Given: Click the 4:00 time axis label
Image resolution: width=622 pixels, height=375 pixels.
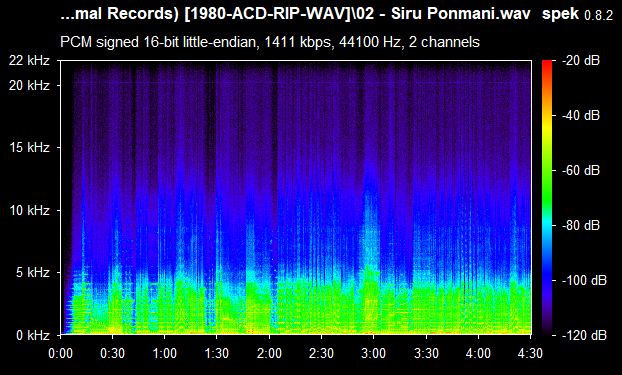Looking at the screenshot, I should pyautogui.click(x=478, y=353).
